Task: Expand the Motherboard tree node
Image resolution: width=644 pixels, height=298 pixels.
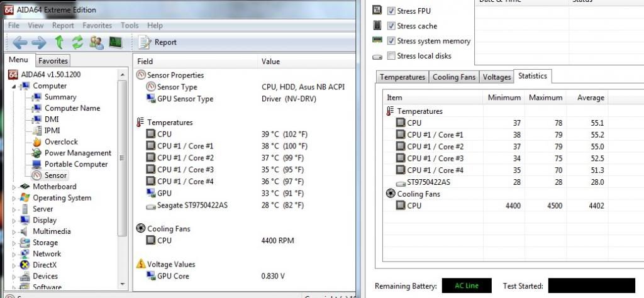Action: pyautogui.click(x=14, y=187)
